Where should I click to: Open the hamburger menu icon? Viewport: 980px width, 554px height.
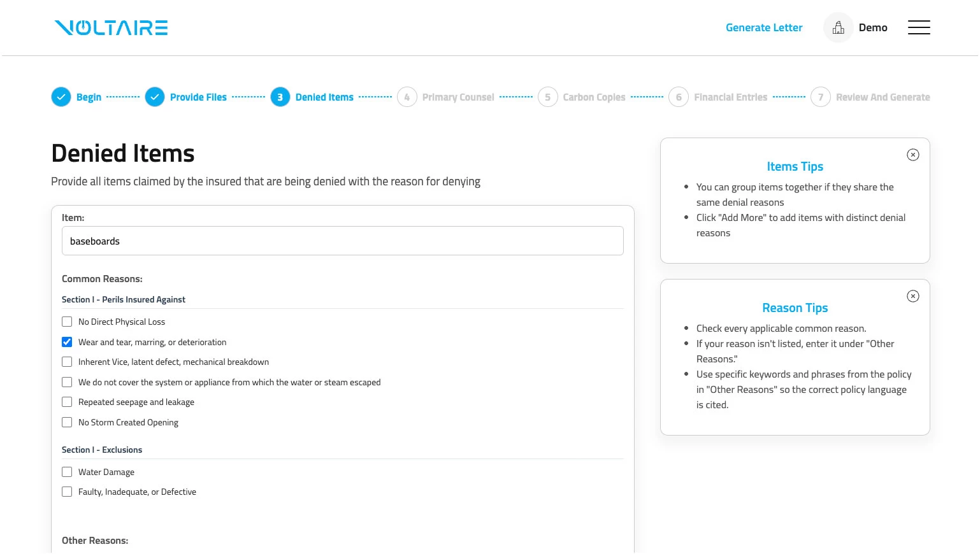point(919,27)
